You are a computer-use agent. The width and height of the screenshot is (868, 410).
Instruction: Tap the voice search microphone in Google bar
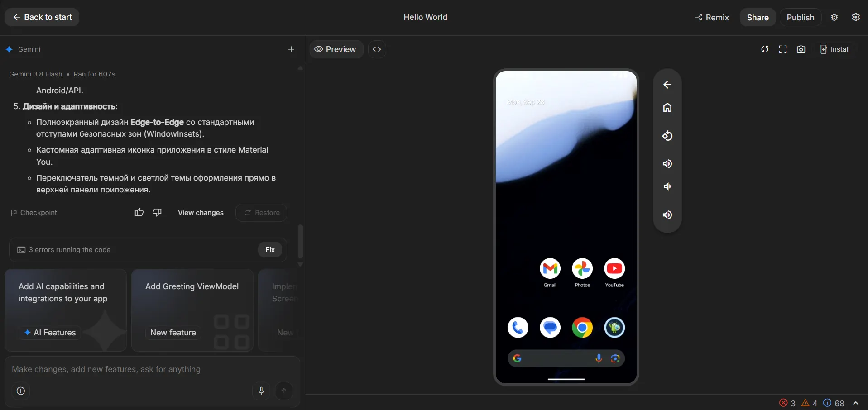tap(599, 358)
